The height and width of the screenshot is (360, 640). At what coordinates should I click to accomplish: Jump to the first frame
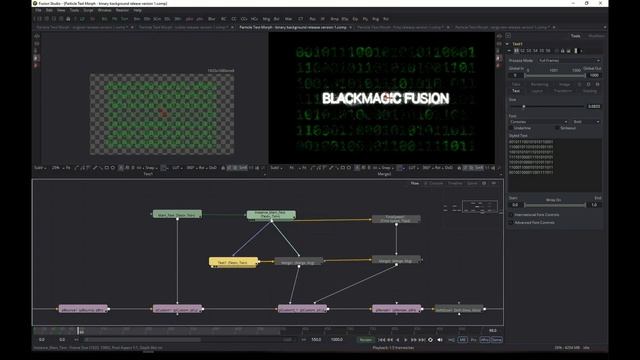(x=382, y=340)
